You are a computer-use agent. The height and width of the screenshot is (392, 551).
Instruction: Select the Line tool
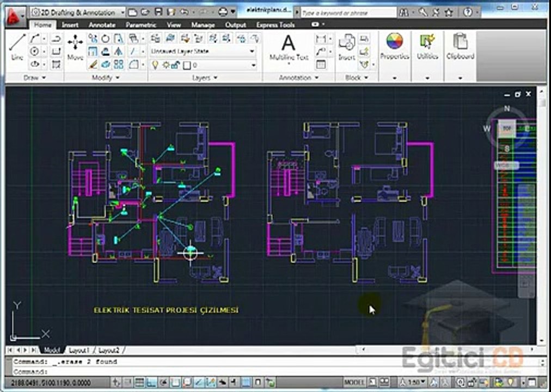click(17, 47)
